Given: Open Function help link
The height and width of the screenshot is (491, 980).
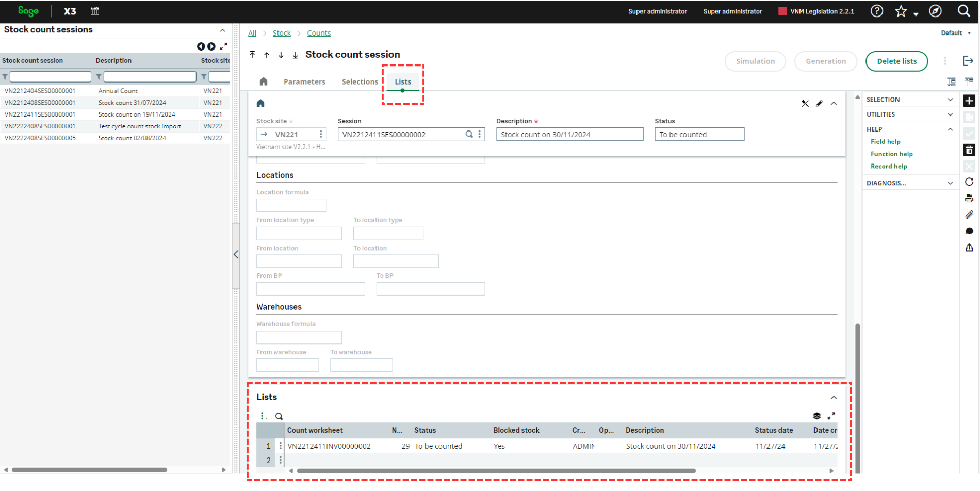Looking at the screenshot, I should click(x=891, y=154).
